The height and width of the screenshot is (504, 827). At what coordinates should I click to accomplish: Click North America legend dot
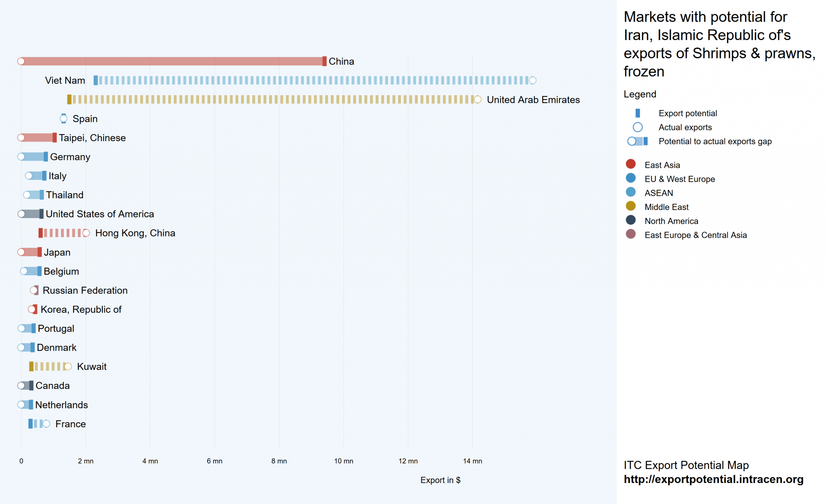point(631,220)
